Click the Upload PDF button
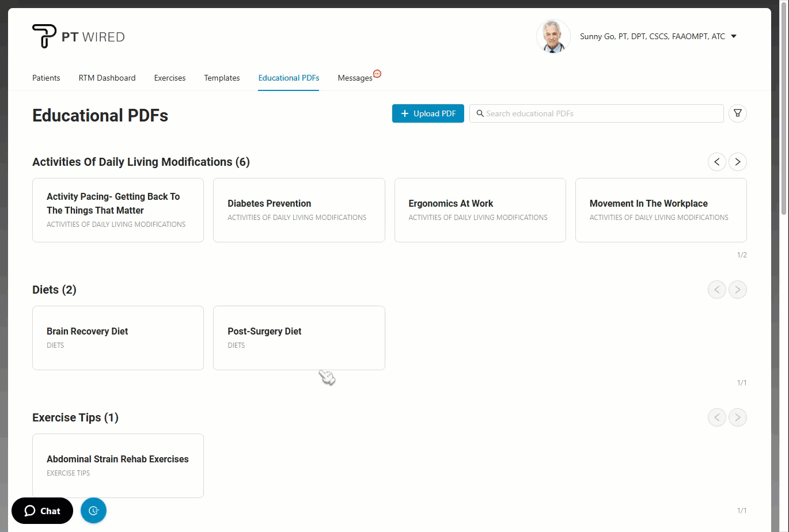This screenshot has width=789, height=532. [x=428, y=113]
